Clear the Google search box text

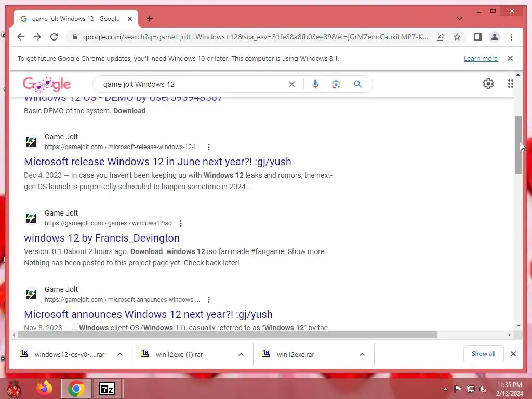pyautogui.click(x=292, y=84)
